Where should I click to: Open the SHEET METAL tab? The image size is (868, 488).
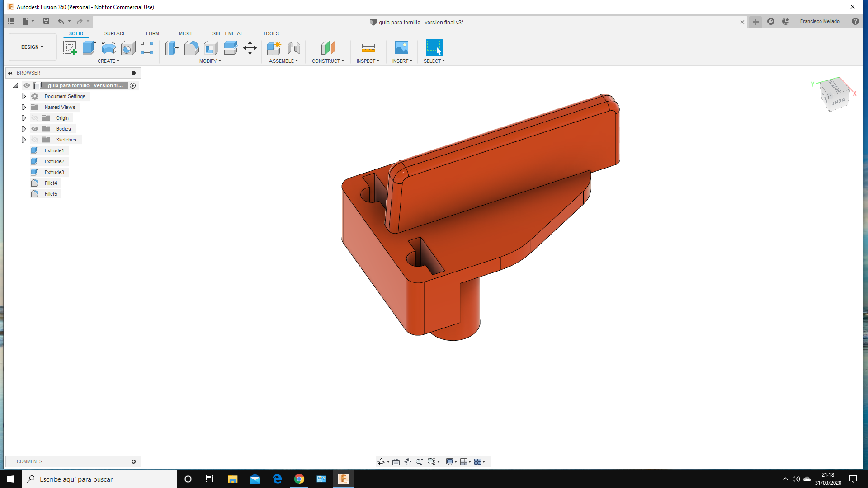click(x=227, y=33)
